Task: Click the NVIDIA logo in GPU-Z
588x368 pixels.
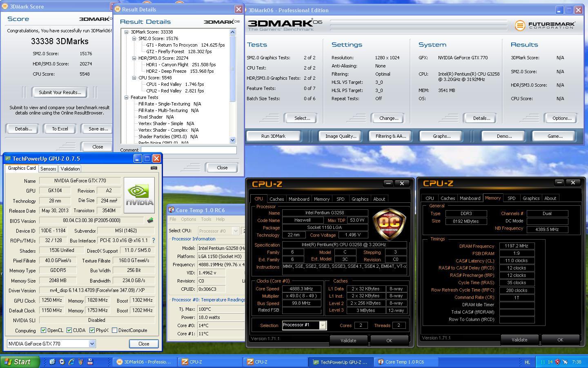Action: pos(139,195)
